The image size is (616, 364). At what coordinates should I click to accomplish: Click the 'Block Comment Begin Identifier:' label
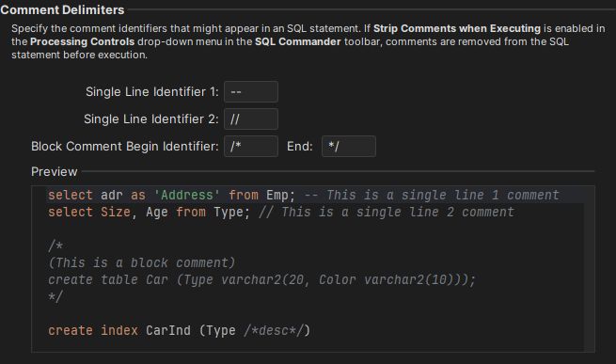point(125,146)
